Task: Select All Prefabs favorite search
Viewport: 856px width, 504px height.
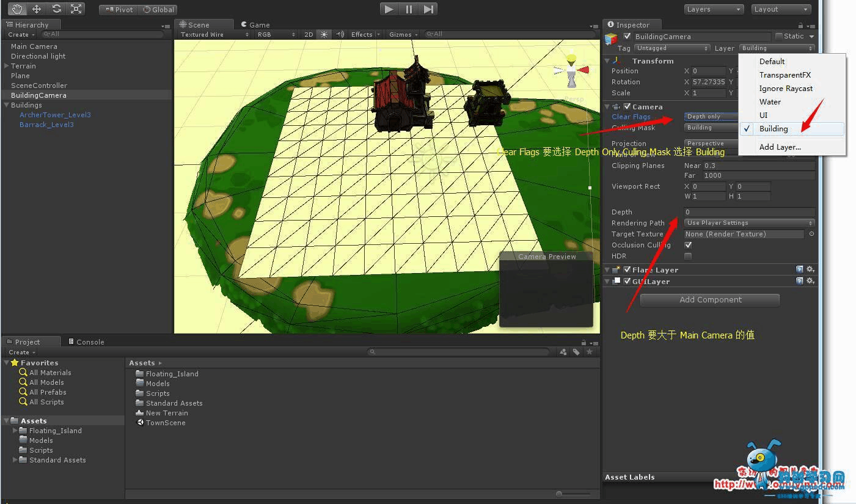Action: click(48, 392)
